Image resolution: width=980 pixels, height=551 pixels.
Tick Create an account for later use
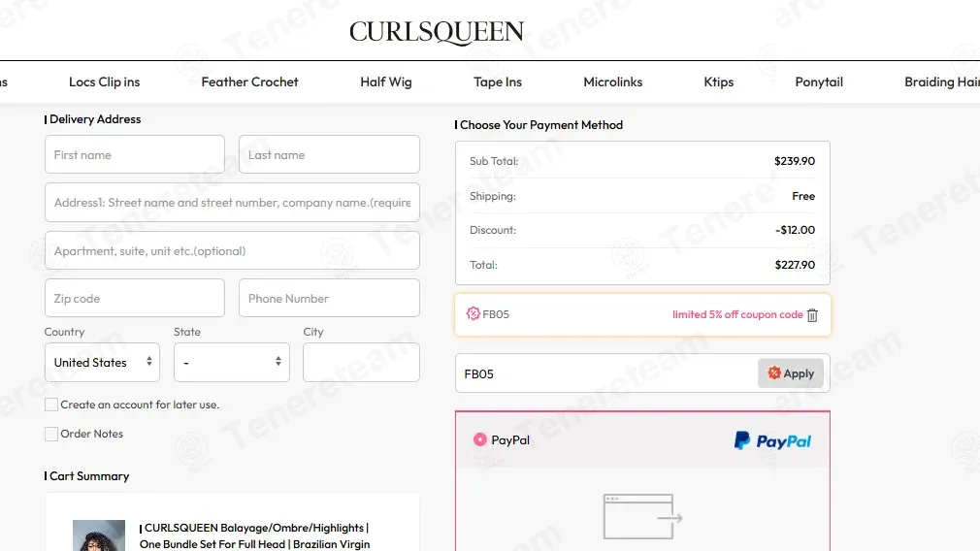coord(51,405)
